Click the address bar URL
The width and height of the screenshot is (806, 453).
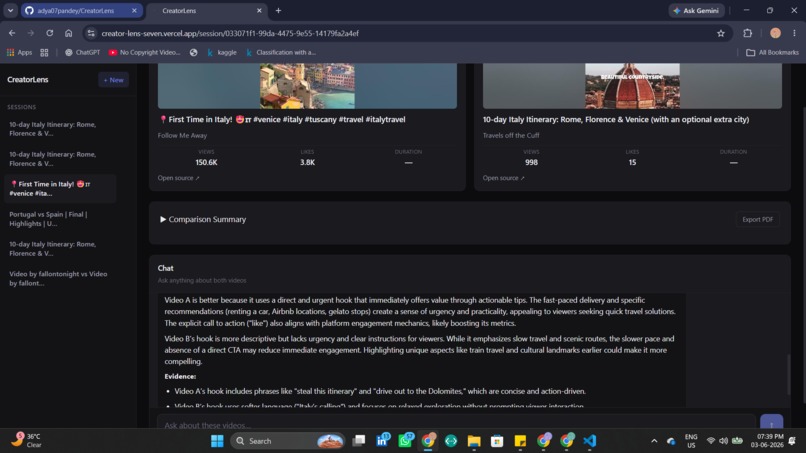coord(230,33)
